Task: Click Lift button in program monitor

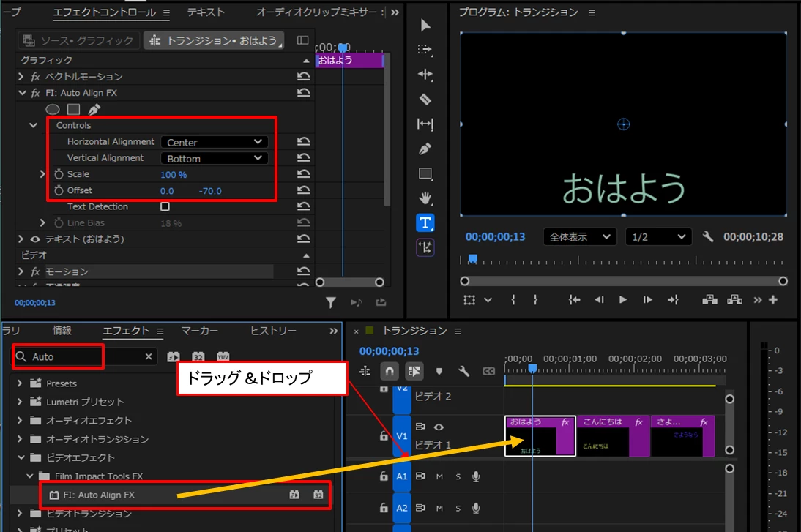Action: (709, 300)
